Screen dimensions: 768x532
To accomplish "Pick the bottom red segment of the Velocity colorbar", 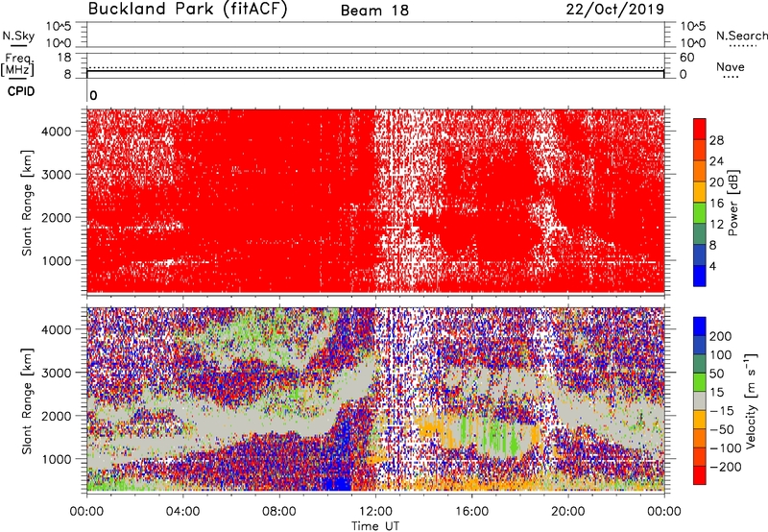I will (x=700, y=475).
